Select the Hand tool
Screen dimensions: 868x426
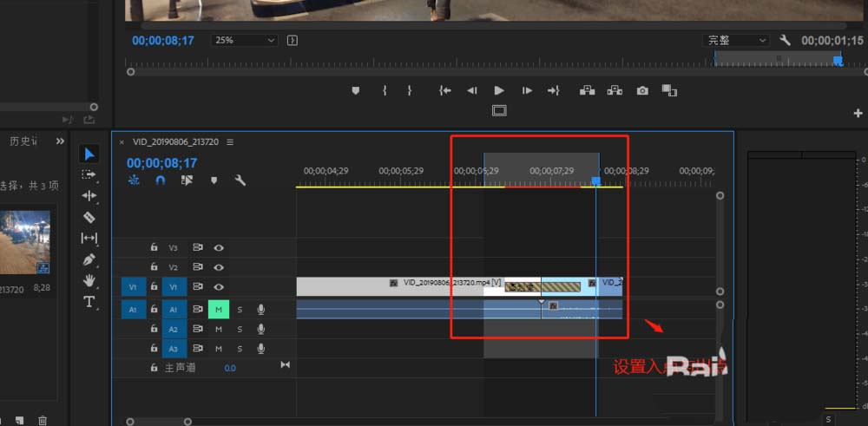click(89, 280)
